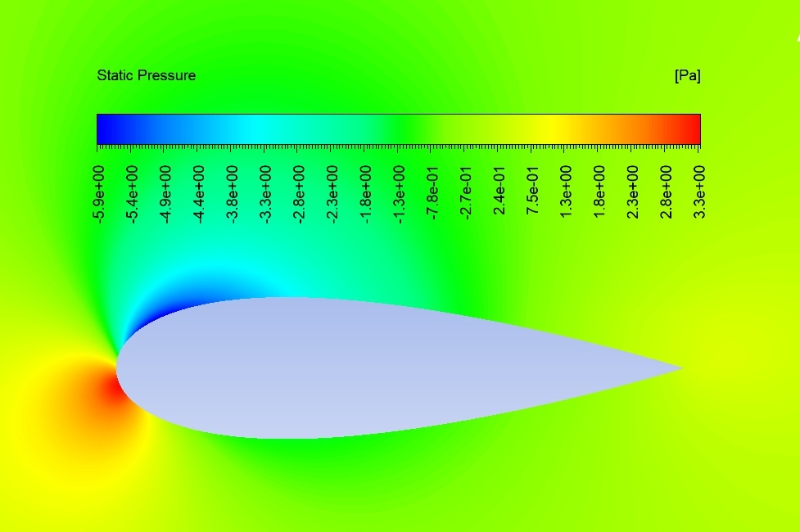
Task: Click the [Pa] unit label
Action: tap(687, 75)
